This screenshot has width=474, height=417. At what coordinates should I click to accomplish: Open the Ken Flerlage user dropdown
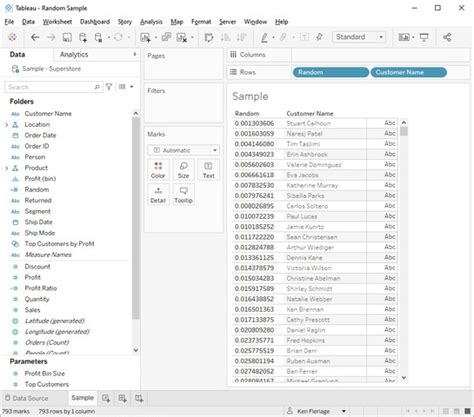click(344, 411)
